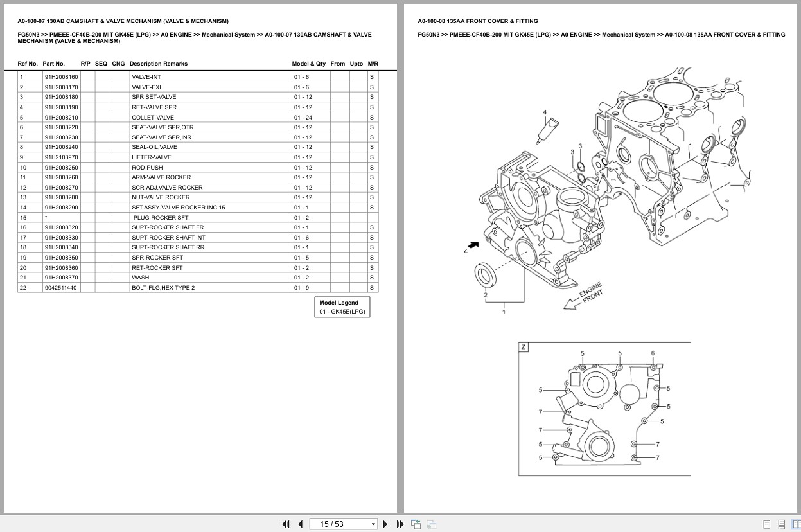Select the SPR SET-VALVE description
This screenshot has width=801, height=532.
point(154,97)
